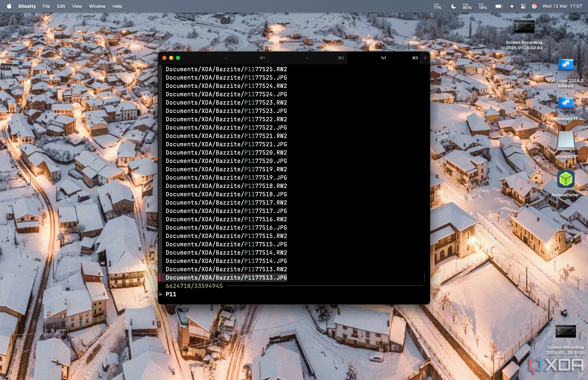Image resolution: width=588 pixels, height=380 pixels.
Task: Click the fzf scrollbar at right edge
Action: (x=425, y=278)
